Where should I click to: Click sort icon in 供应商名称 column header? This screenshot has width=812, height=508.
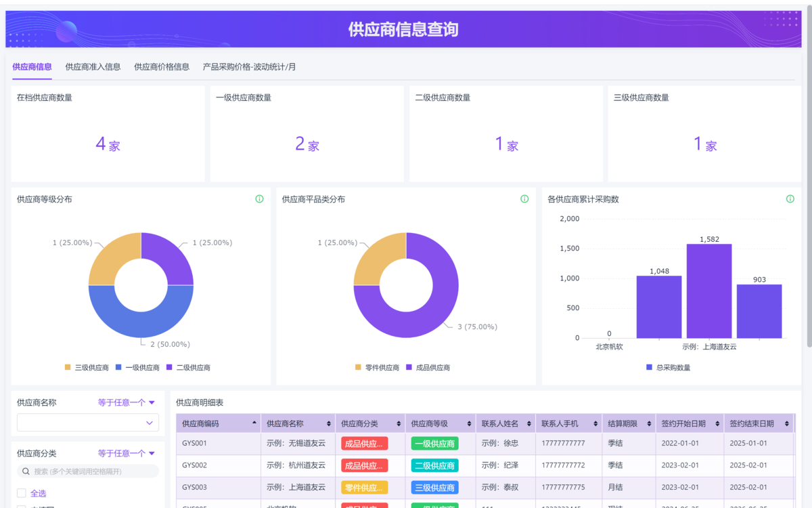coord(329,424)
